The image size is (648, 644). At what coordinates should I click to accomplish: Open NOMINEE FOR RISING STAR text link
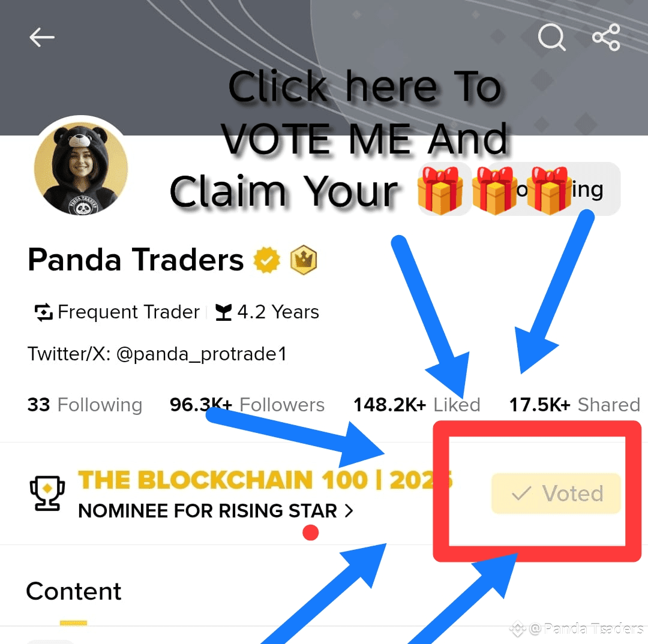click(208, 511)
